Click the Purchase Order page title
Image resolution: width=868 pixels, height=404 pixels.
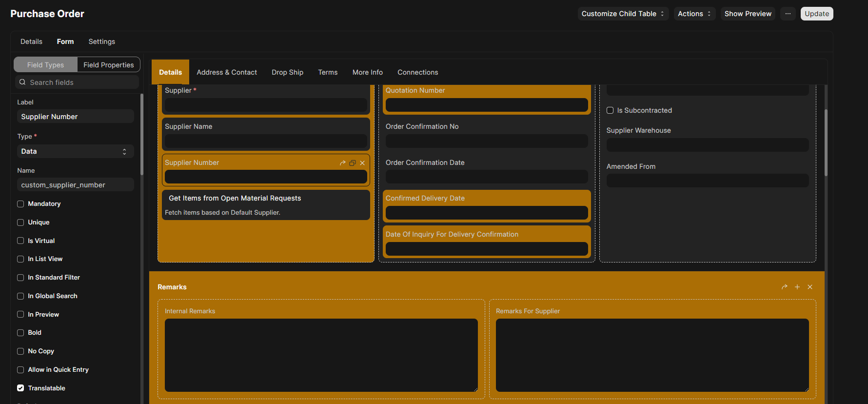(47, 14)
